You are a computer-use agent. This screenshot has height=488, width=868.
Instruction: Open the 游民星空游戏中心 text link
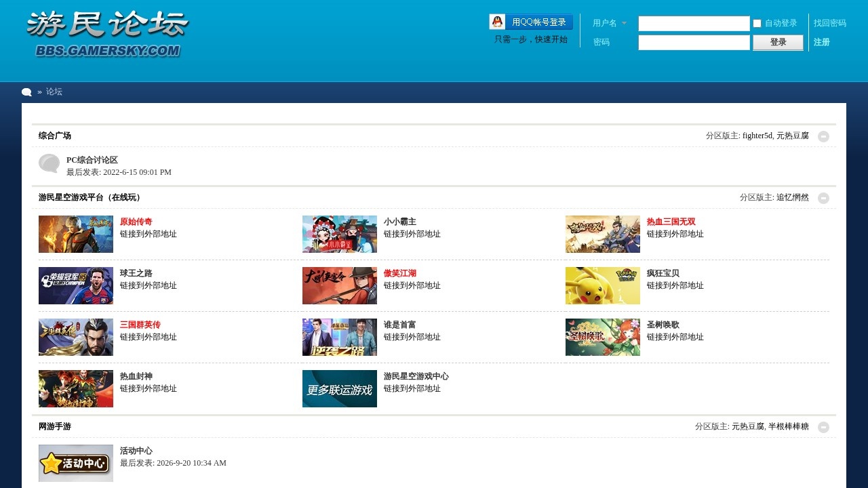[x=416, y=376]
